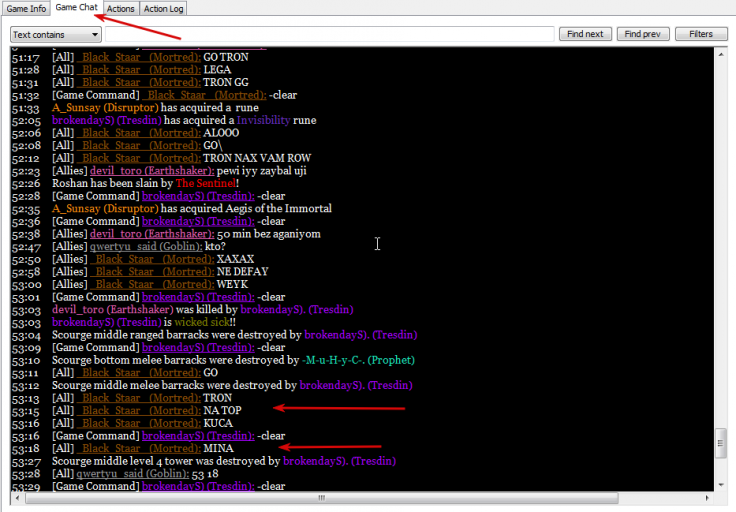Click Black_Staar link at 51:17 GO TRON

[x=138, y=57]
